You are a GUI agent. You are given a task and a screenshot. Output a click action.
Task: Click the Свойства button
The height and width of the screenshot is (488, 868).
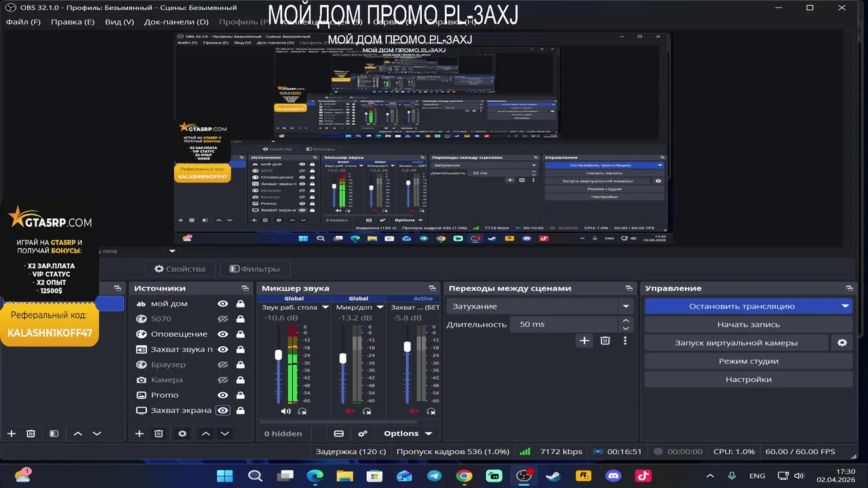point(180,269)
